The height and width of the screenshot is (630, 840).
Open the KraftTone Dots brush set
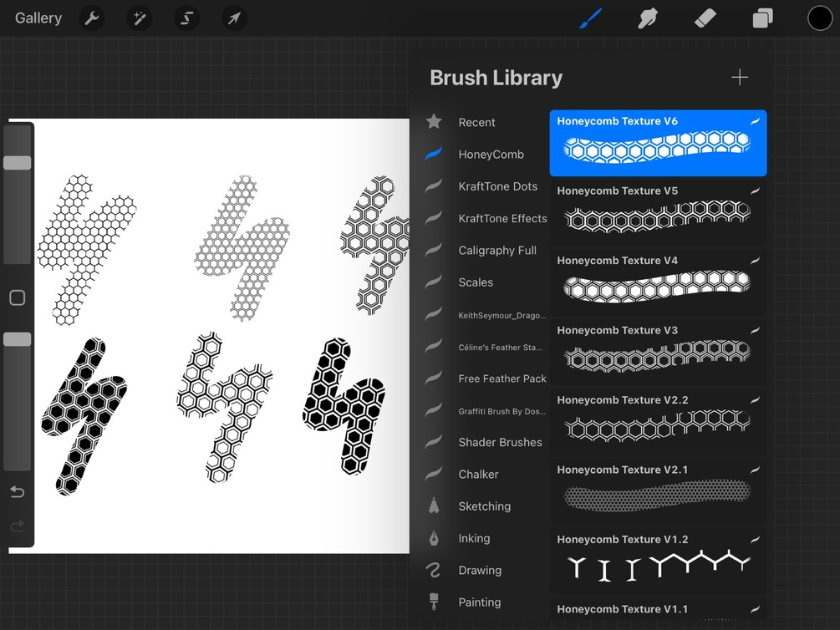coord(497,186)
